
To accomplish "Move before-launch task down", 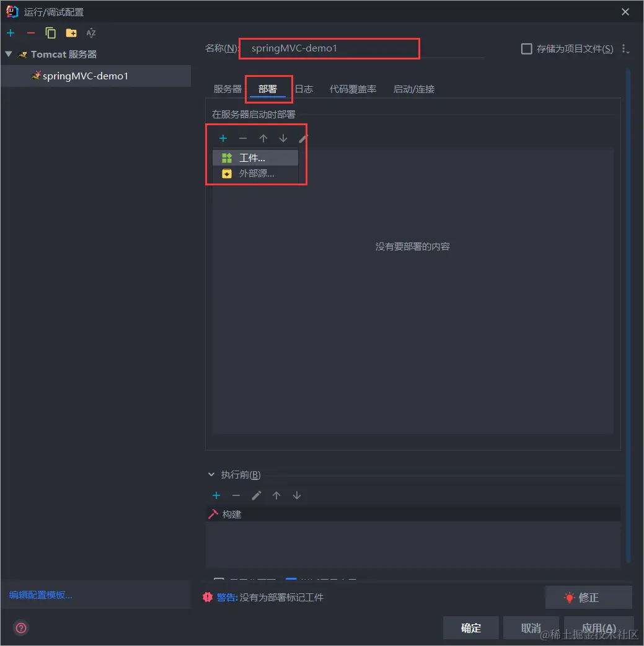I will point(297,495).
